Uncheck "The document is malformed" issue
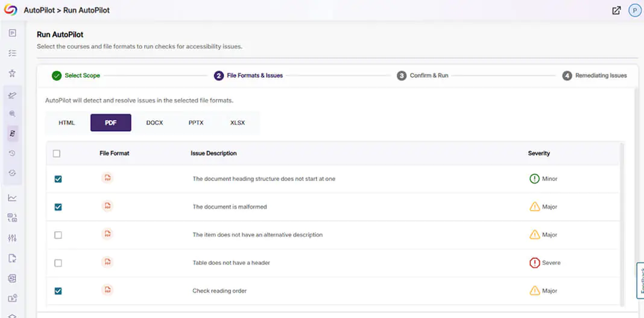Image resolution: width=644 pixels, height=318 pixels. pos(58,207)
